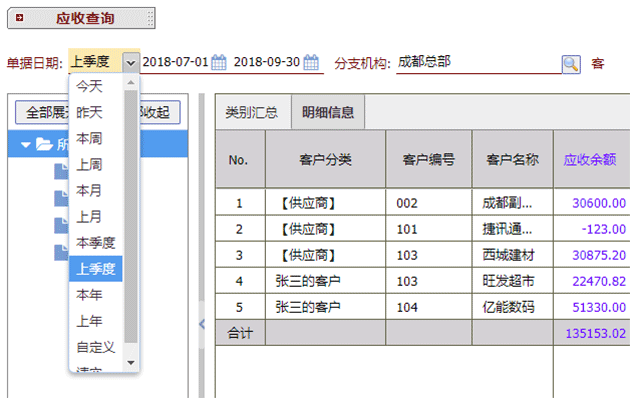The width and height of the screenshot is (630, 398).
Task: Click customer number 104 cell
Action: [429, 307]
